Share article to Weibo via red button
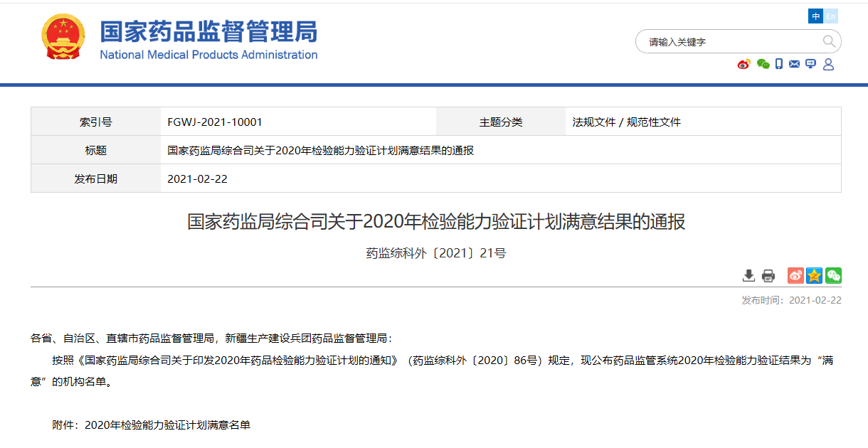This screenshot has width=868, height=448. 795,275
